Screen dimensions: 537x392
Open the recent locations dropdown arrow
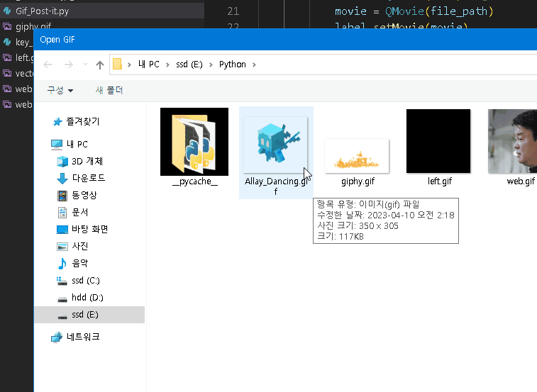tap(85, 65)
